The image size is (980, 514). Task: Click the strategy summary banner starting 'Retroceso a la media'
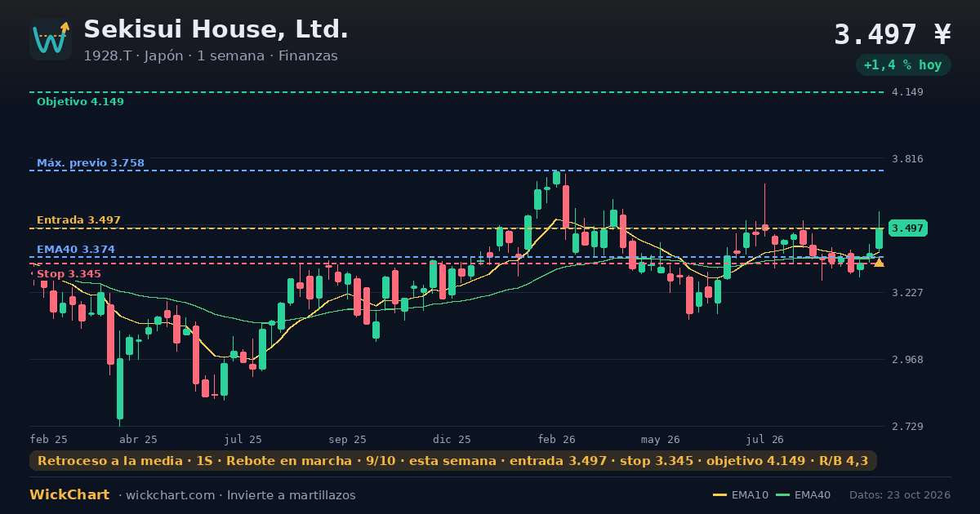(x=453, y=461)
